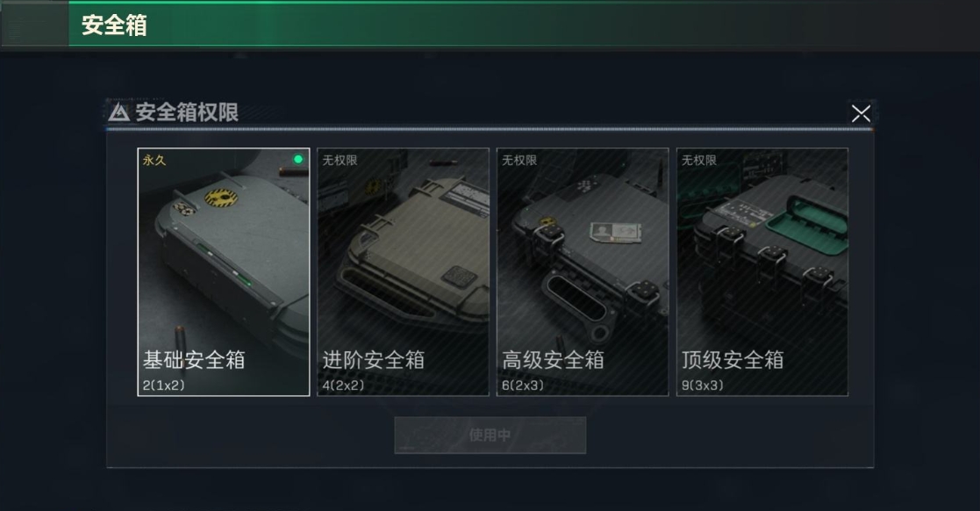Select the 进阶安全箱 card
Screen dimensions: 980x511
[x=403, y=272]
